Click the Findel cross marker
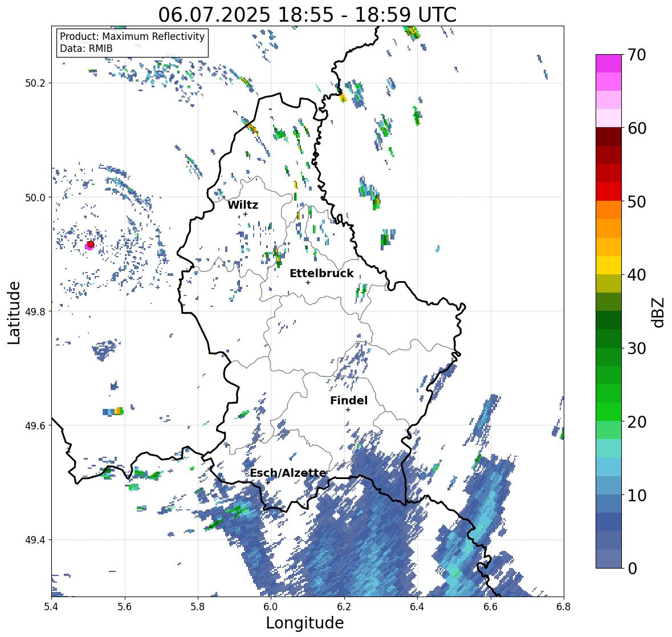 348,410
